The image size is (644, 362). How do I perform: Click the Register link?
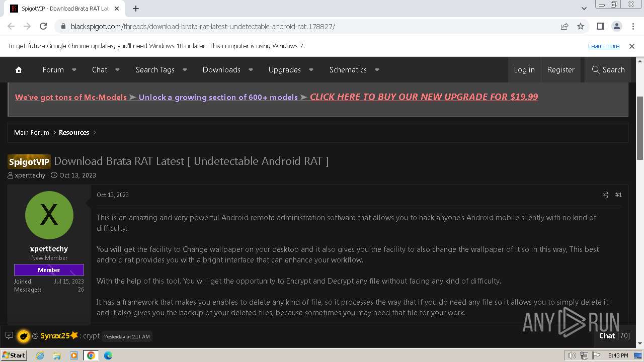(x=560, y=70)
